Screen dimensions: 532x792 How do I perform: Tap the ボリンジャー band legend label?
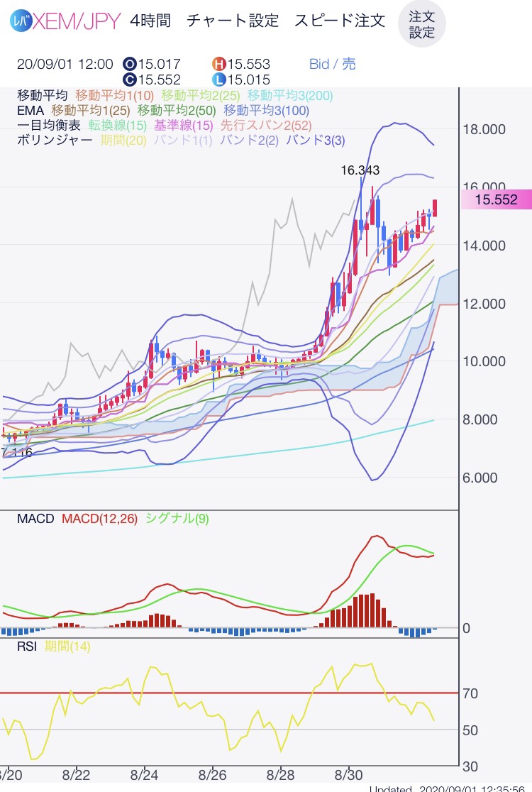(x=55, y=140)
